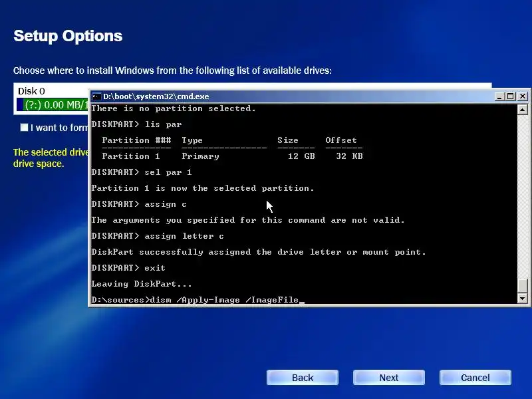Click the cmd.exe title bar icon

pyautogui.click(x=96, y=96)
